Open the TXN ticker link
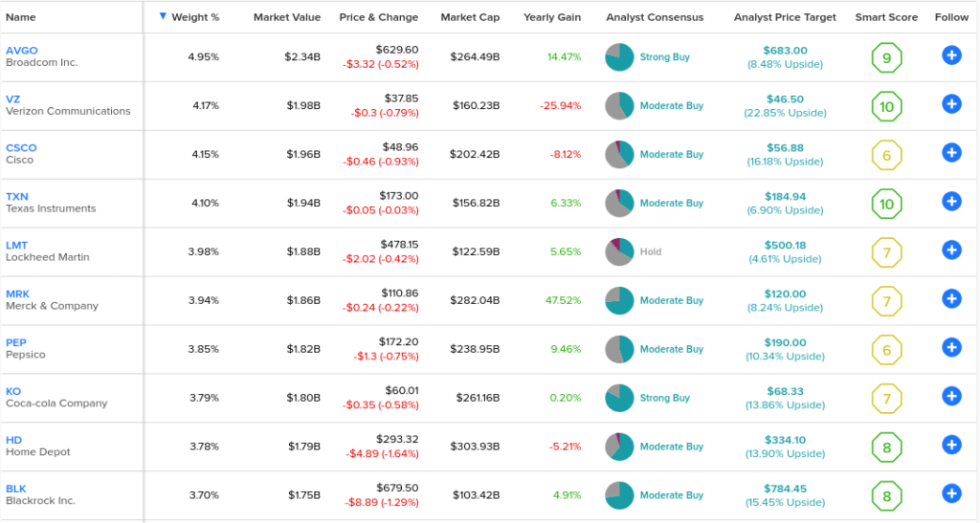This screenshot has height=523, width=980. pos(17,197)
